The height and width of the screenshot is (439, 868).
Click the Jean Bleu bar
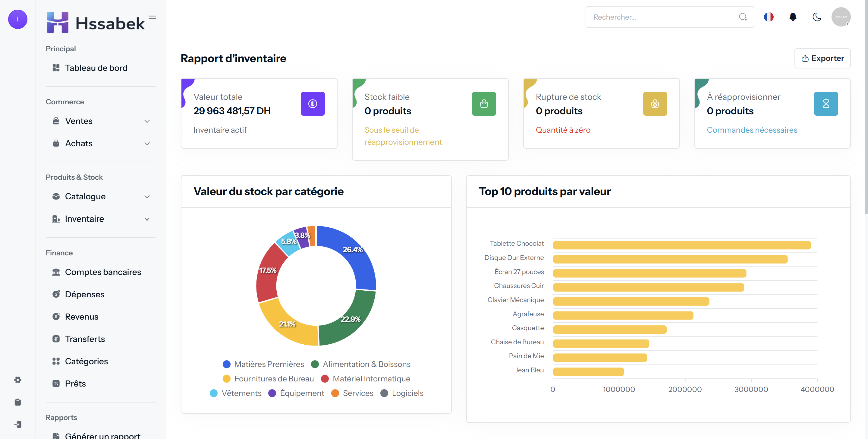[588, 371]
